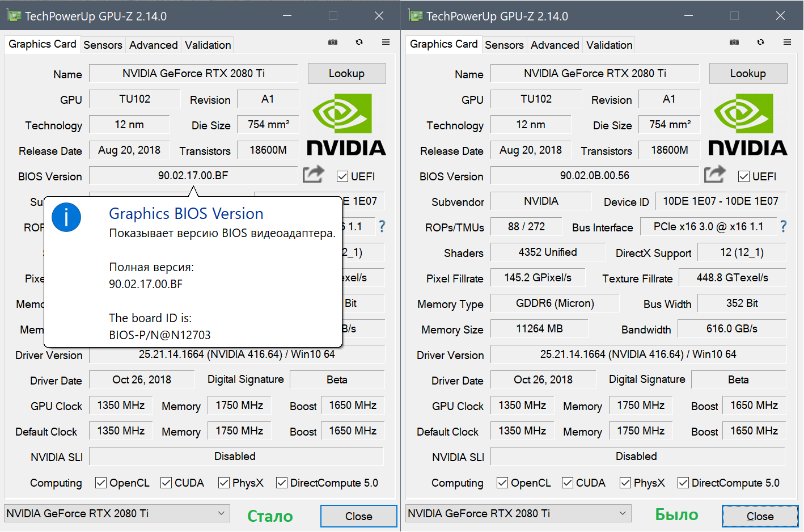Click the Subvendor field showing NVIDIA
The image size is (804, 532).
[541, 201]
